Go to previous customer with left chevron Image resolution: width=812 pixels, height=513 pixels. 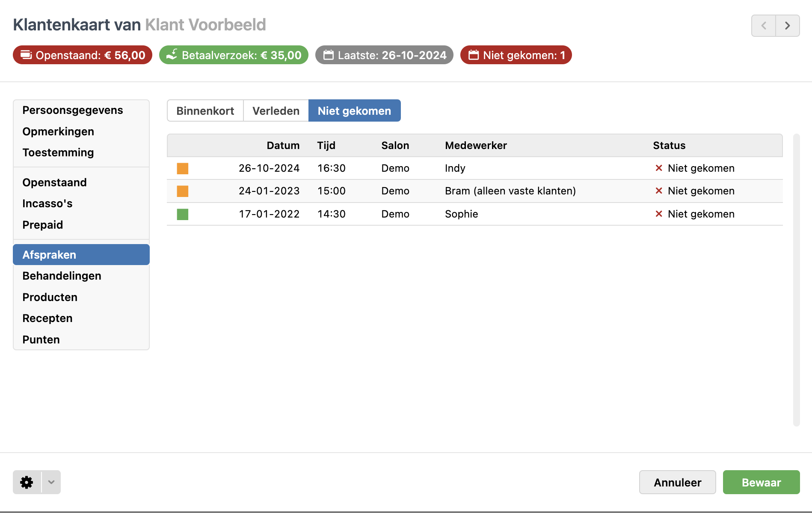764,26
